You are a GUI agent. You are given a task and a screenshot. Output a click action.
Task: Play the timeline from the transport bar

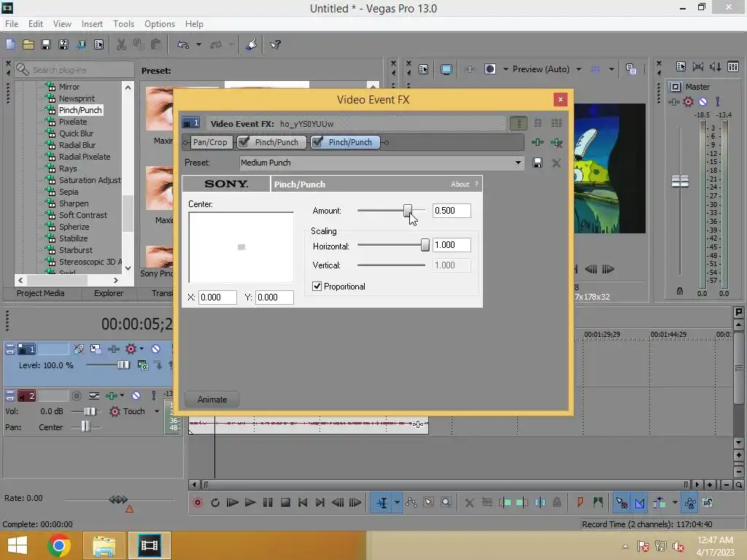pos(249,502)
